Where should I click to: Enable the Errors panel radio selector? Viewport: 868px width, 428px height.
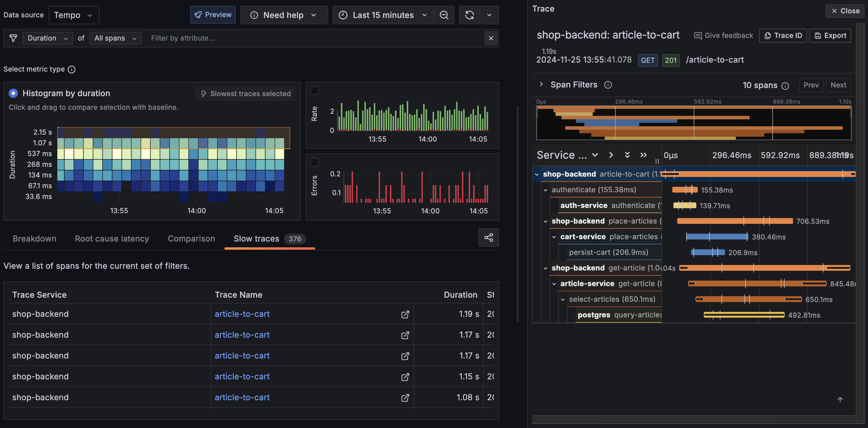coord(315,162)
